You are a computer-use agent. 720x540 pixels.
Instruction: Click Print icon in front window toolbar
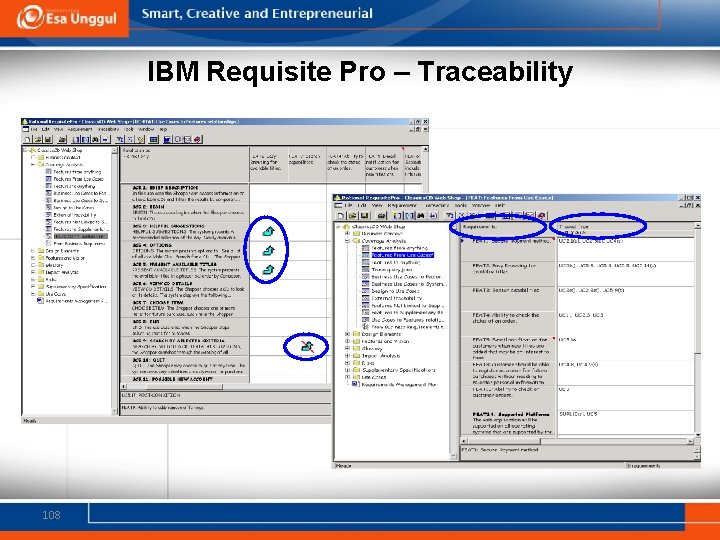point(381,215)
